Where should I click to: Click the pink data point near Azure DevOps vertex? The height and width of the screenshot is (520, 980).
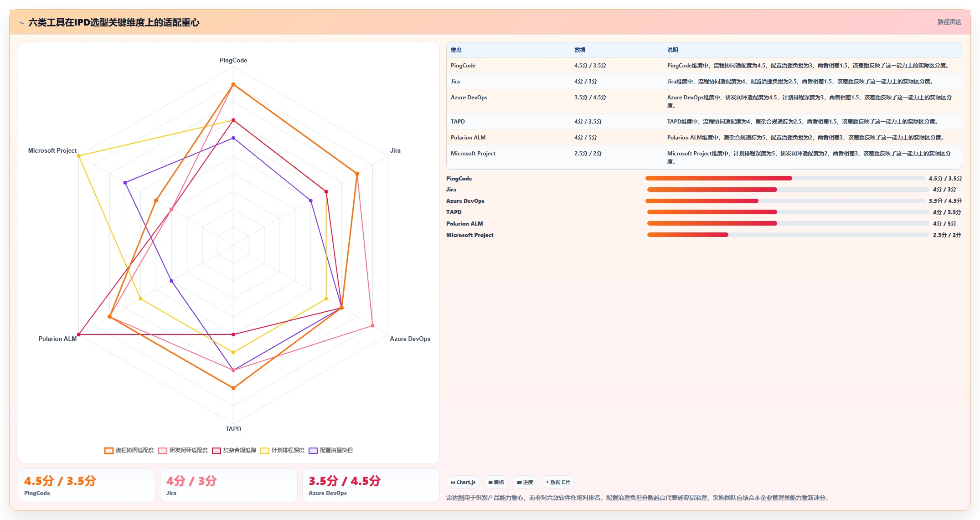[x=372, y=325]
